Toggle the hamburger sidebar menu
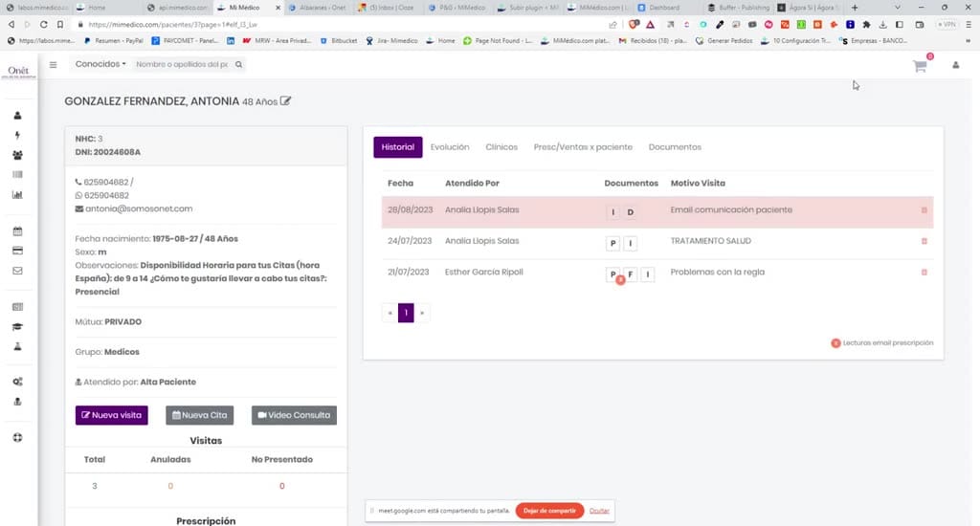The height and width of the screenshot is (526, 980). tap(54, 64)
